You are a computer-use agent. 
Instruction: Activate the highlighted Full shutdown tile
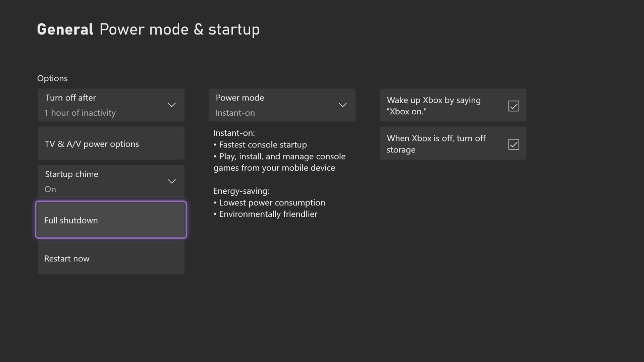pyautogui.click(x=111, y=220)
